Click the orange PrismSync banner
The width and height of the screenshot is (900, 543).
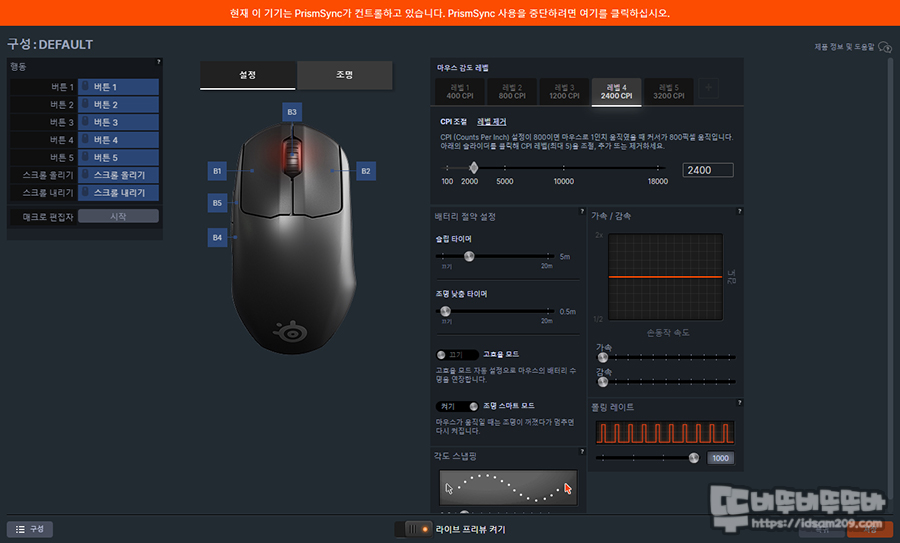click(x=450, y=13)
